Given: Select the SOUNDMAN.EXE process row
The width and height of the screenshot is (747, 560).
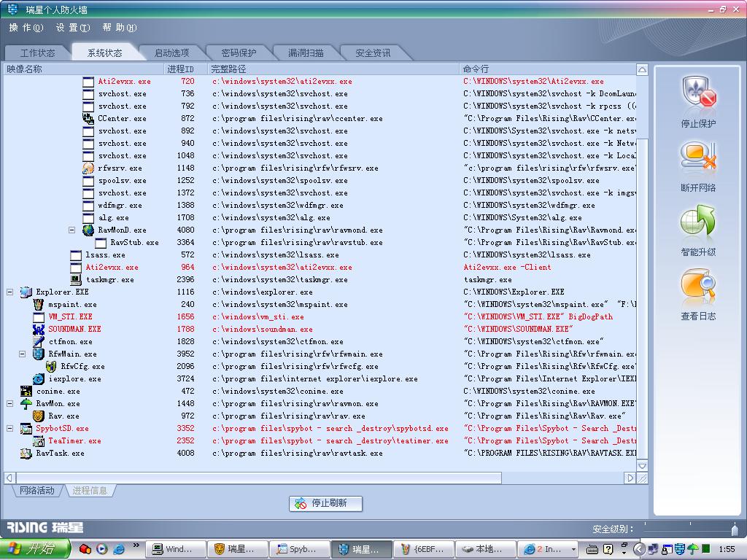Looking at the screenshot, I should click(x=74, y=330).
